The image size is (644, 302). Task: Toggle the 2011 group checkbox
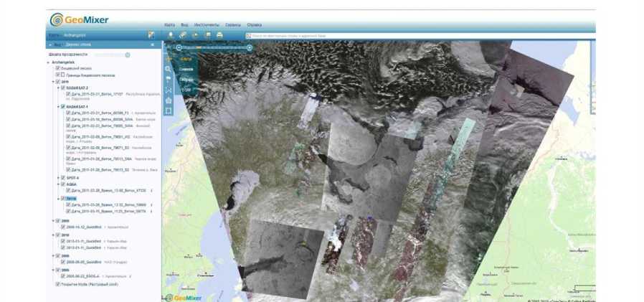point(58,82)
